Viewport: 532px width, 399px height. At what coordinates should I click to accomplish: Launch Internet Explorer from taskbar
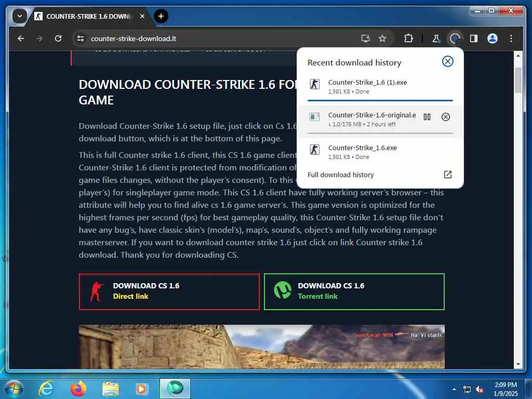(46, 389)
